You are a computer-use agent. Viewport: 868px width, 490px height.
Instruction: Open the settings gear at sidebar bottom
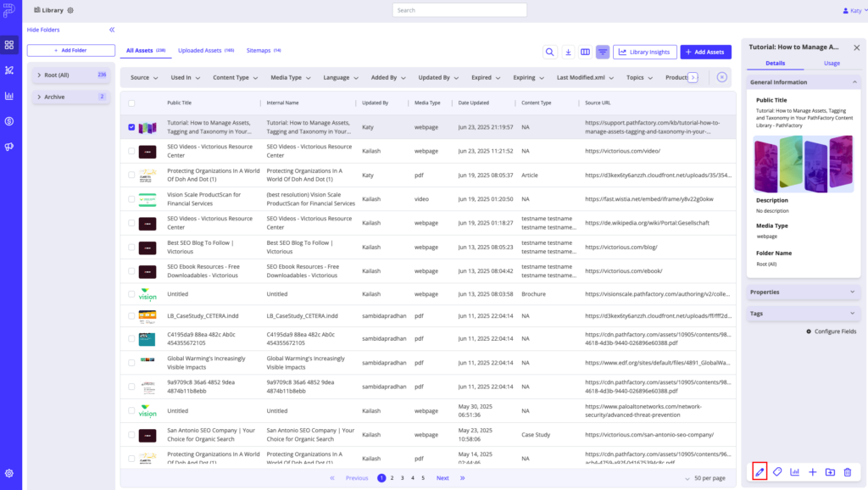coord(9,473)
